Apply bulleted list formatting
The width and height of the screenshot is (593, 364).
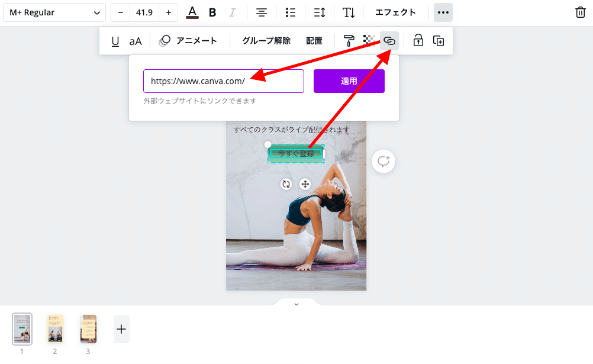(x=291, y=12)
